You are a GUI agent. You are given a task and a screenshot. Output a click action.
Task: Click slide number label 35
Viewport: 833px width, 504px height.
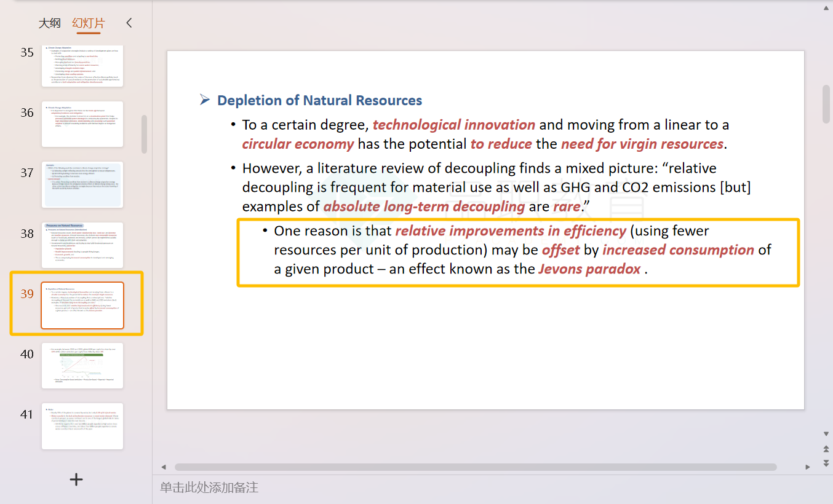[x=27, y=52]
